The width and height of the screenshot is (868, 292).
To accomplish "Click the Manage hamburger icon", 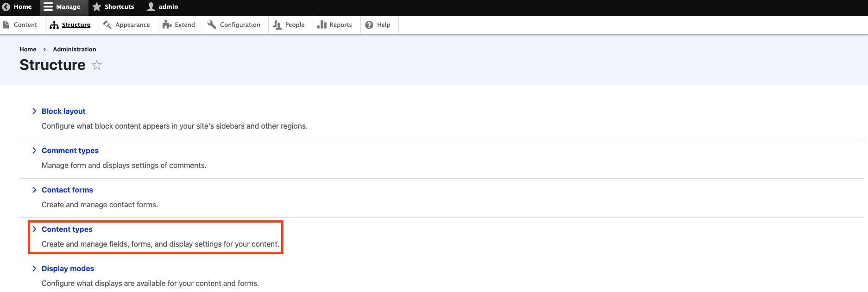I will [x=48, y=7].
